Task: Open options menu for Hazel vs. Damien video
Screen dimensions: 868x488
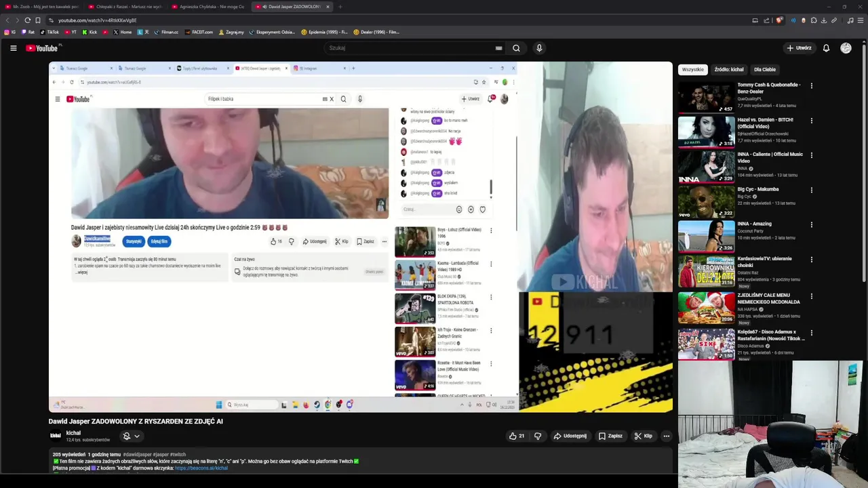Action: [811, 121]
